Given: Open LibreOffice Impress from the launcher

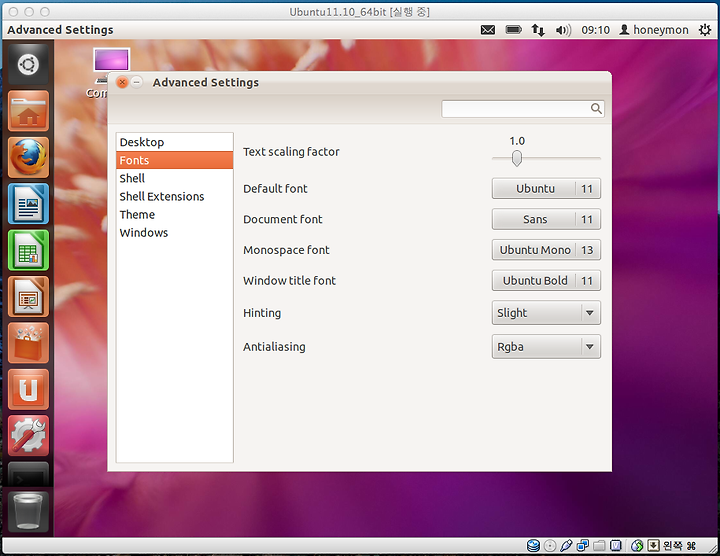Looking at the screenshot, I should (x=28, y=297).
